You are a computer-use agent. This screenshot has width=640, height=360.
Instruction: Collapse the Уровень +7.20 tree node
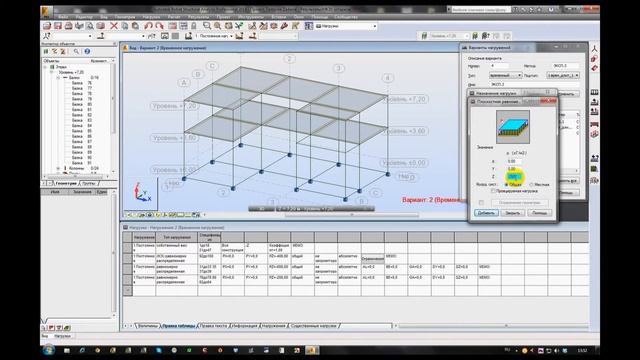coord(52,72)
